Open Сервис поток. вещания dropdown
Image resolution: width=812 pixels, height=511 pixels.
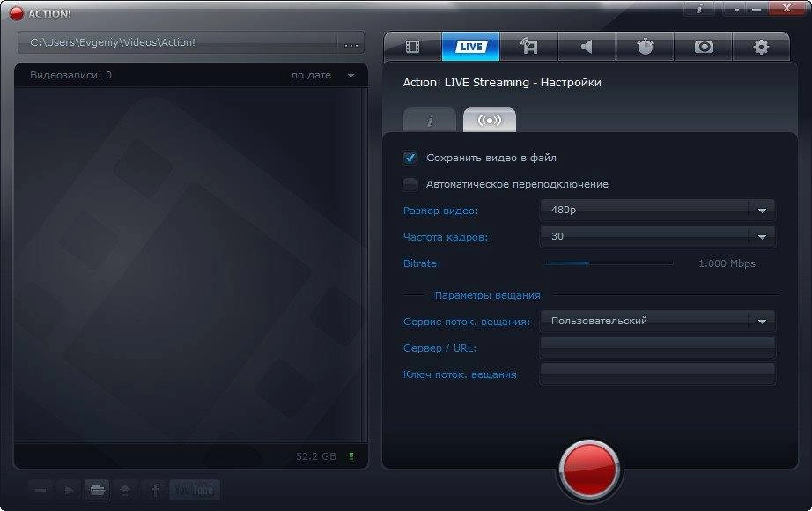(x=657, y=321)
